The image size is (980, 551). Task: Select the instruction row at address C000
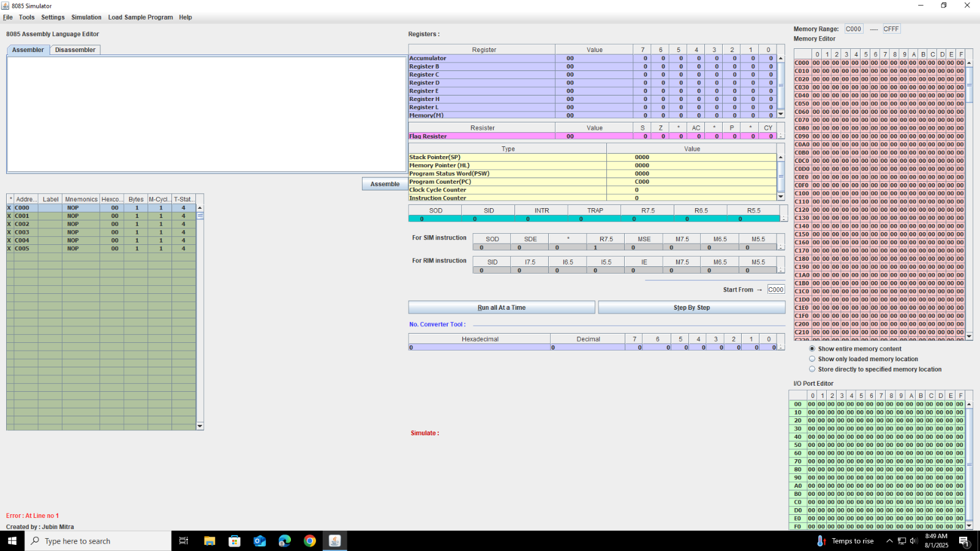click(x=101, y=208)
